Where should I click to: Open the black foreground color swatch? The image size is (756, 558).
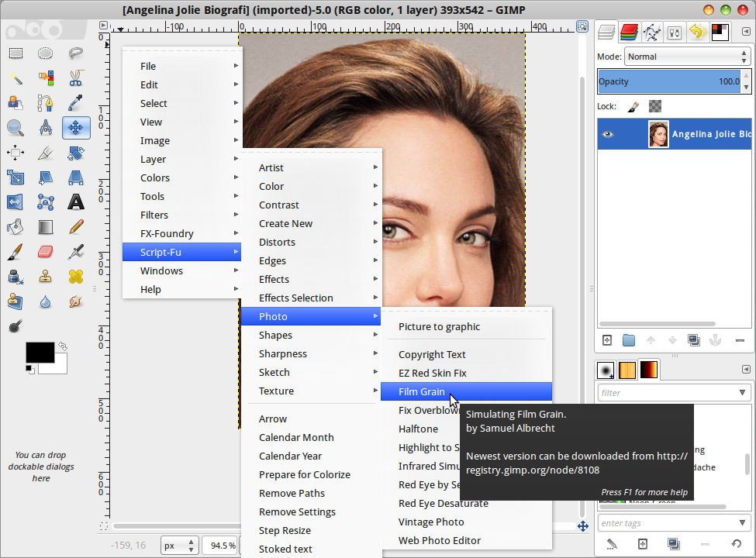(x=40, y=353)
